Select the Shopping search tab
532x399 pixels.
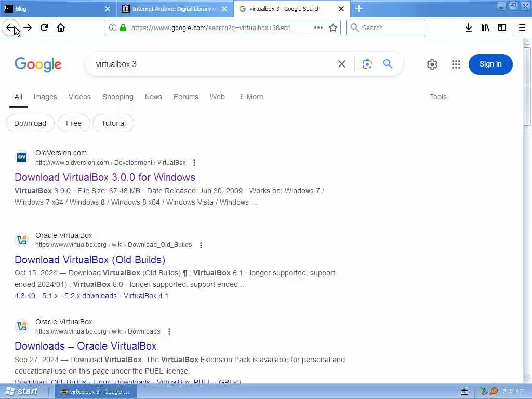click(118, 97)
